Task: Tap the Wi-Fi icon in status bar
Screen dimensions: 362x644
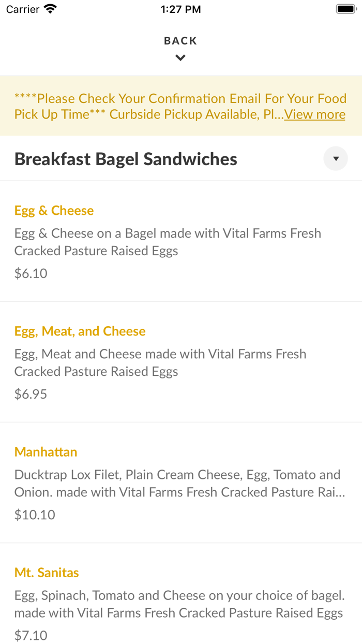Action: (x=49, y=8)
